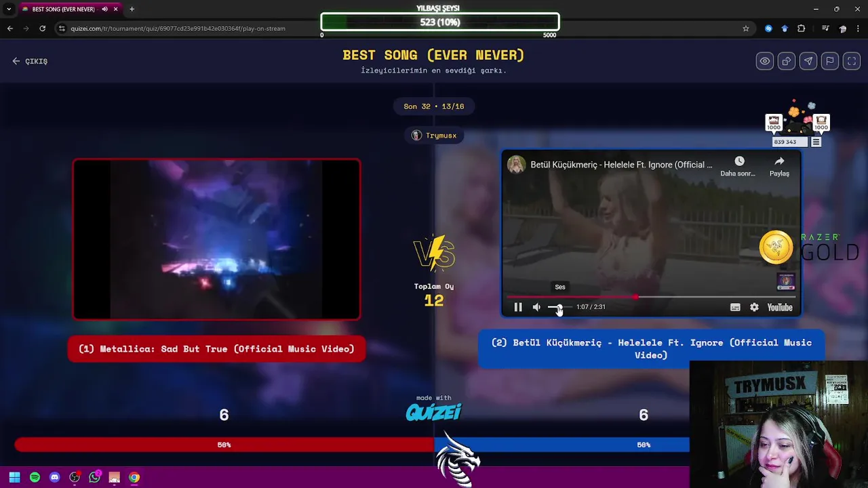Click the YILBAŞI ŞEYSİ goal progress bar

[x=440, y=22]
